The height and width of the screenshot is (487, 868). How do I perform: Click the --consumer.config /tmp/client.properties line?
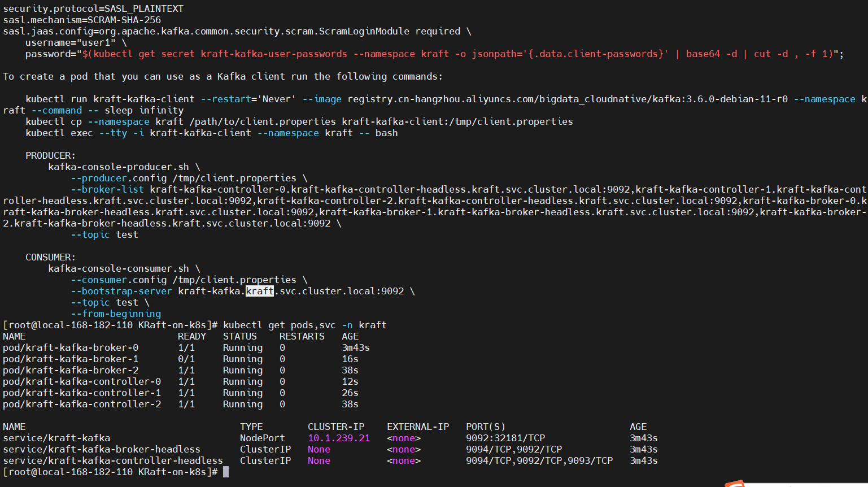(x=189, y=280)
